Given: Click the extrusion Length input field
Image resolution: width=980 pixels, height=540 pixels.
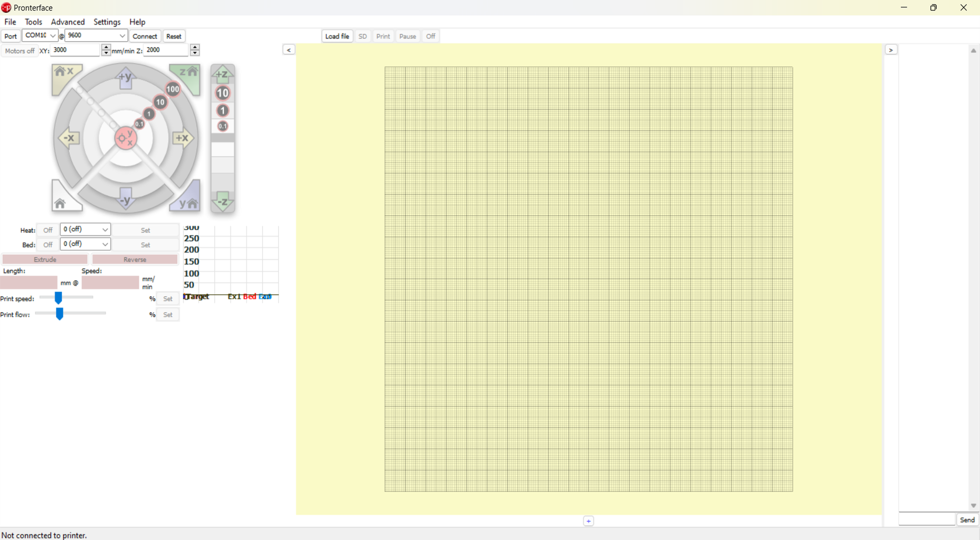Looking at the screenshot, I should (29, 283).
